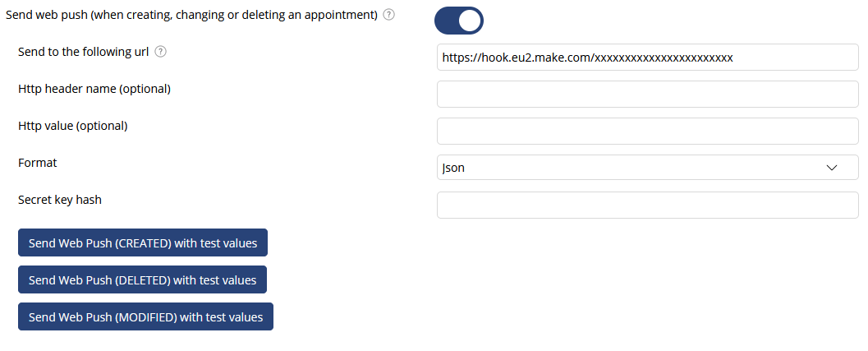Click the 'Send web push (when creating...)' heading text
868x351 pixels.
click(191, 15)
